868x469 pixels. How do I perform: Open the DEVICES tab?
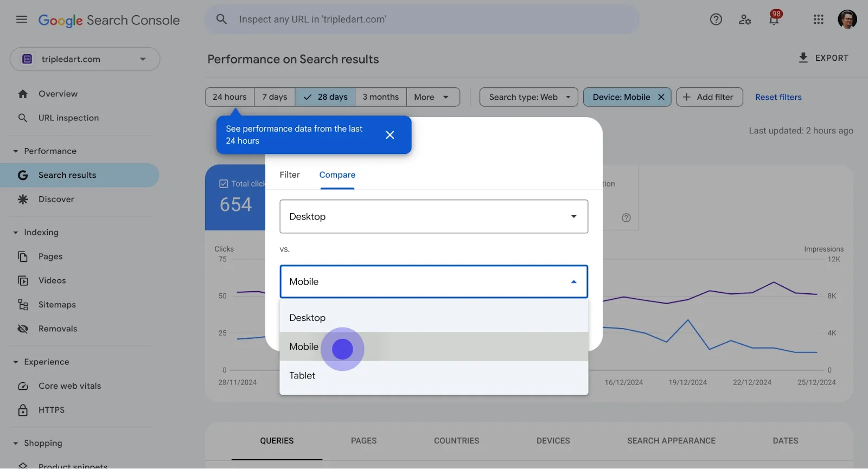tap(553, 441)
